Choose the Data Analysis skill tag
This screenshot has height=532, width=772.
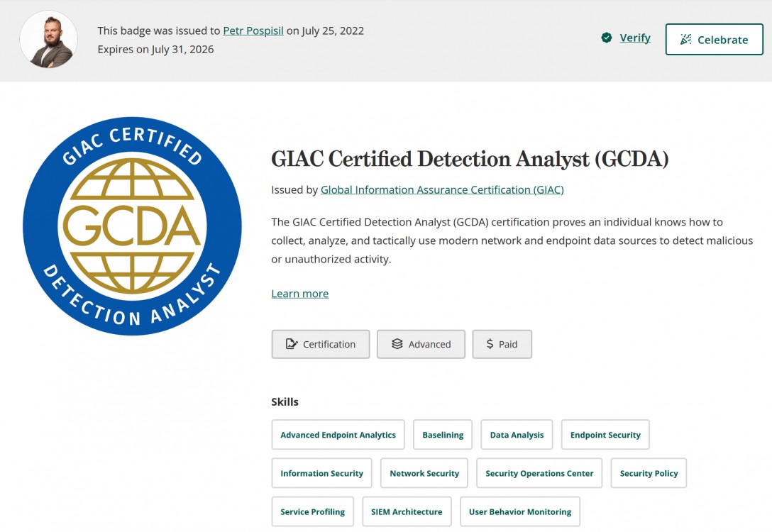pos(517,435)
